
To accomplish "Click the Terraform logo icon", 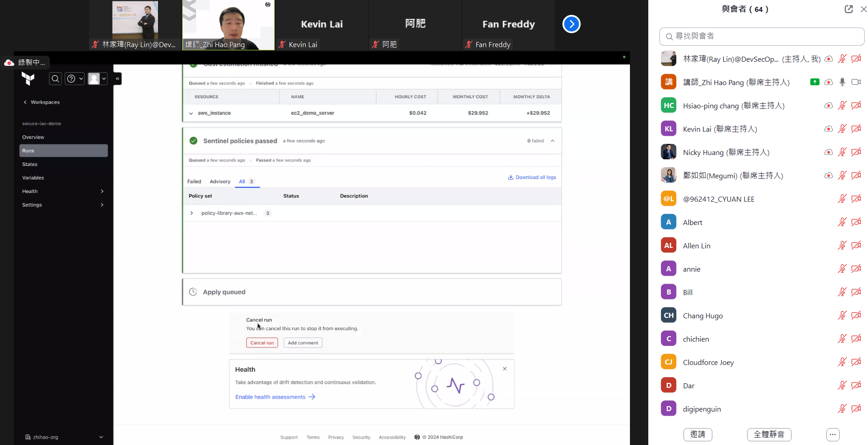I will coord(28,79).
